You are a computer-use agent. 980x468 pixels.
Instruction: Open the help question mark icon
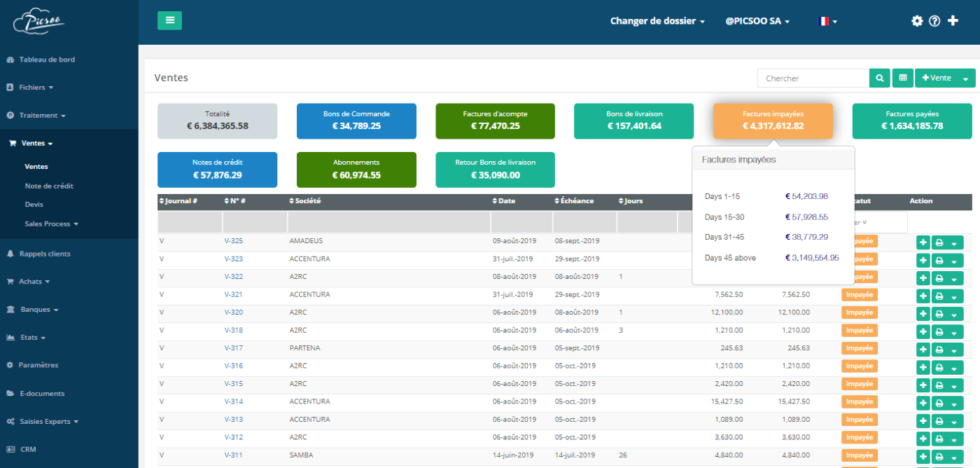934,21
